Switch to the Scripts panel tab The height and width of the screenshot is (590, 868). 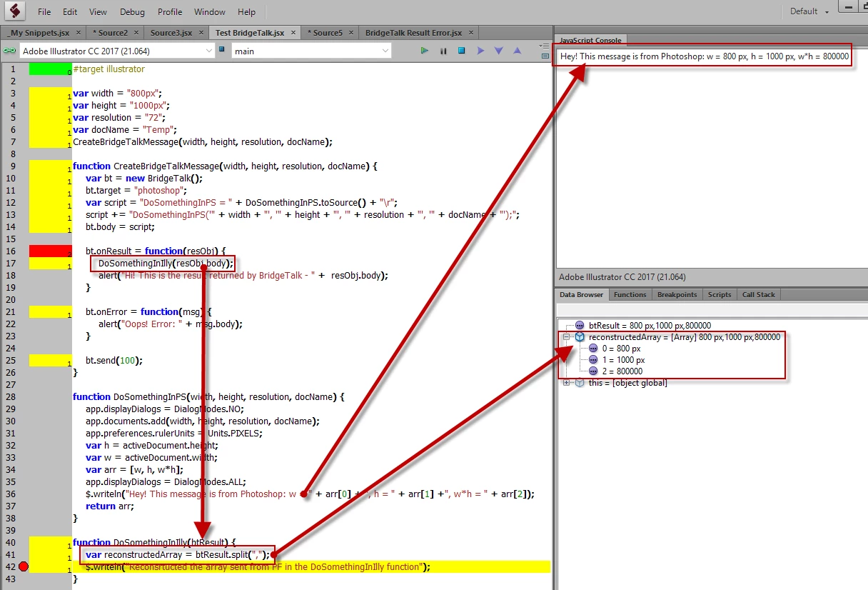pos(720,294)
